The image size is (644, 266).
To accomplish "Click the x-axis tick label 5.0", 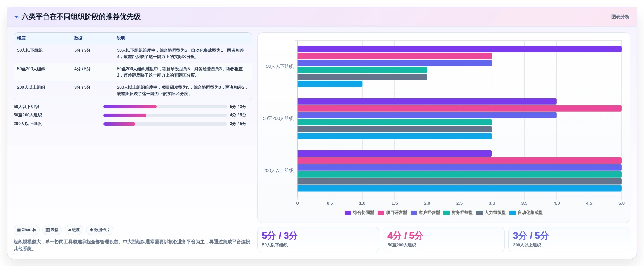I will tap(621, 203).
